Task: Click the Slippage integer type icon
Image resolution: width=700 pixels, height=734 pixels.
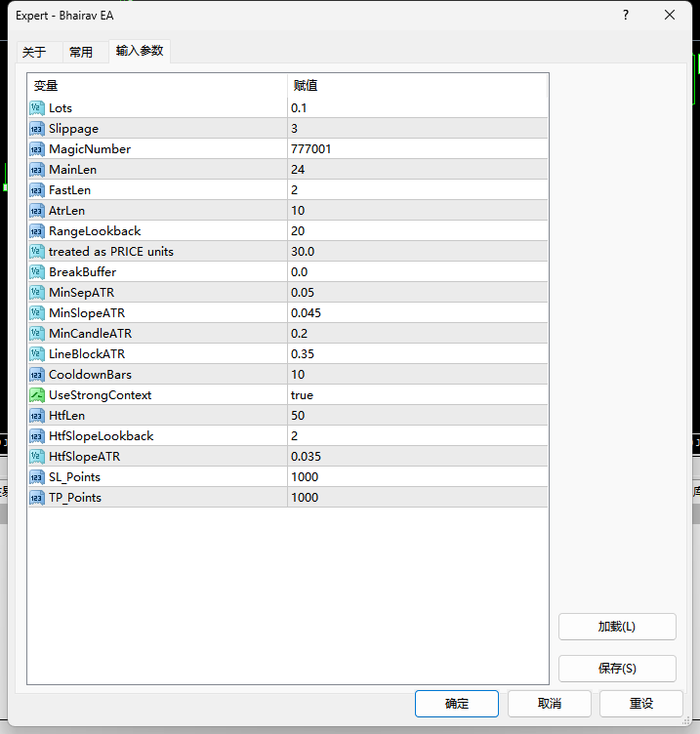Action: 37,129
